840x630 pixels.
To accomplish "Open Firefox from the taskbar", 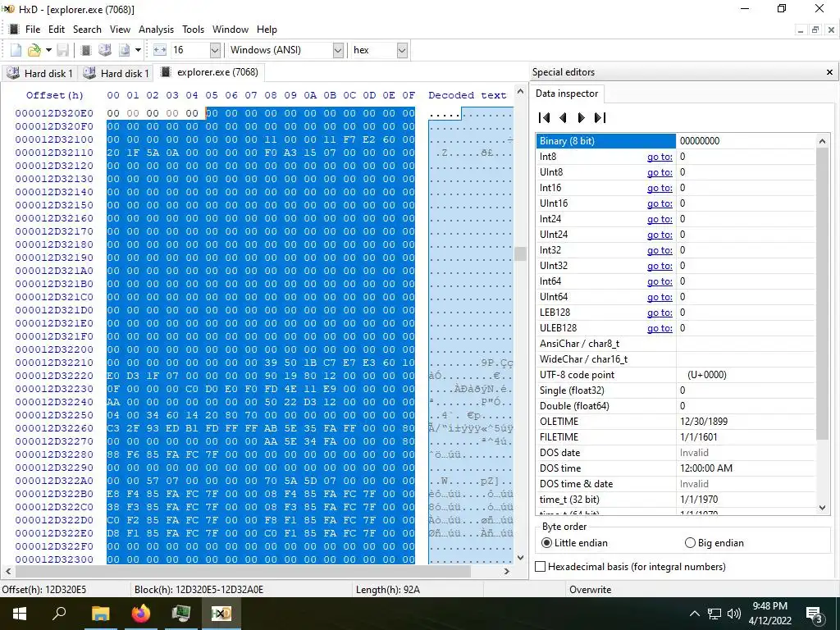I will pos(140,614).
